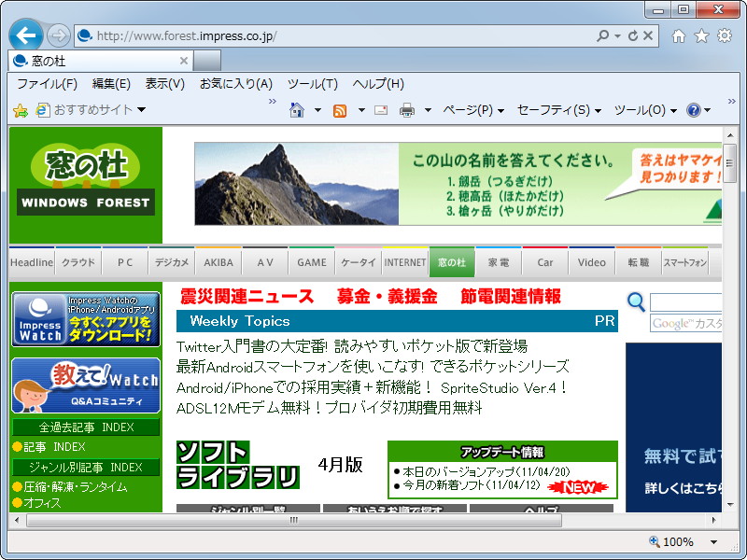Select the クラウド navigation tab
This screenshot has width=747, height=560.
point(78,262)
